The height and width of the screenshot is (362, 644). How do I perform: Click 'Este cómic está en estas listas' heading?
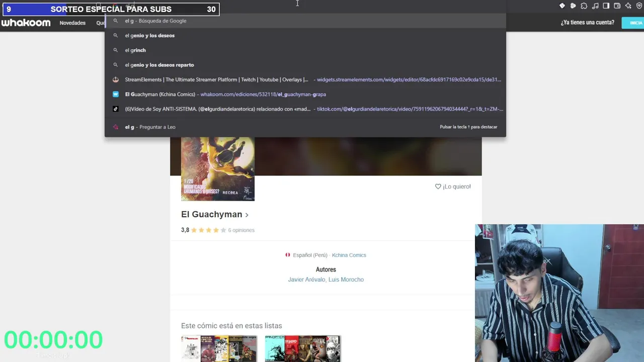tap(231, 326)
